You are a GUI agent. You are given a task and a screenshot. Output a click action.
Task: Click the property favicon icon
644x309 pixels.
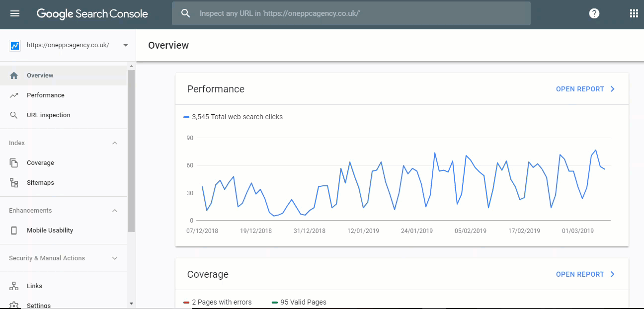click(14, 45)
